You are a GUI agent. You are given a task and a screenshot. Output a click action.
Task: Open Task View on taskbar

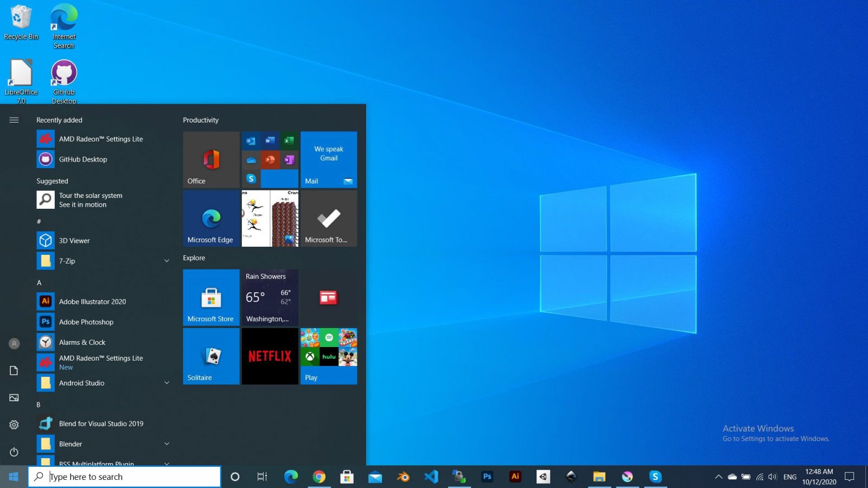[263, 477]
